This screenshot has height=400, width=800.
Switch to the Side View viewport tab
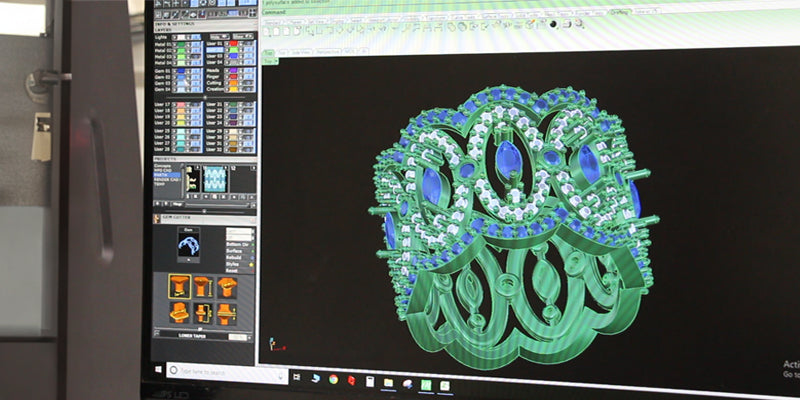tap(301, 52)
